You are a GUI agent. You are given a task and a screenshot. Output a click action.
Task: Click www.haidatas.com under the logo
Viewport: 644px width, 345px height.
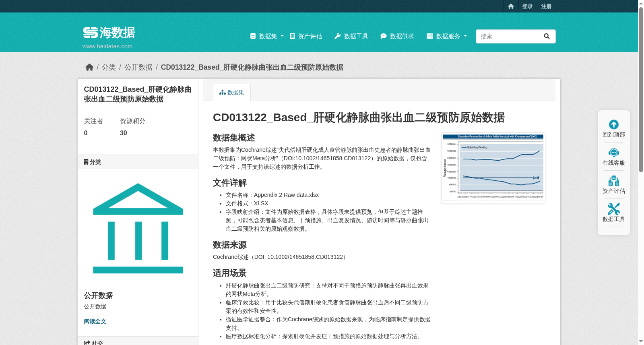[107, 46]
